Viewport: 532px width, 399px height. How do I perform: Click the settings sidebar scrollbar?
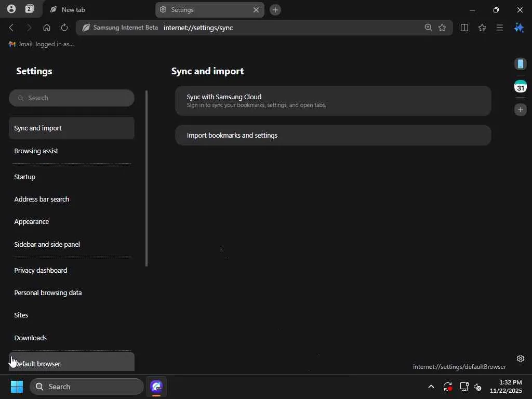pyautogui.click(x=147, y=179)
